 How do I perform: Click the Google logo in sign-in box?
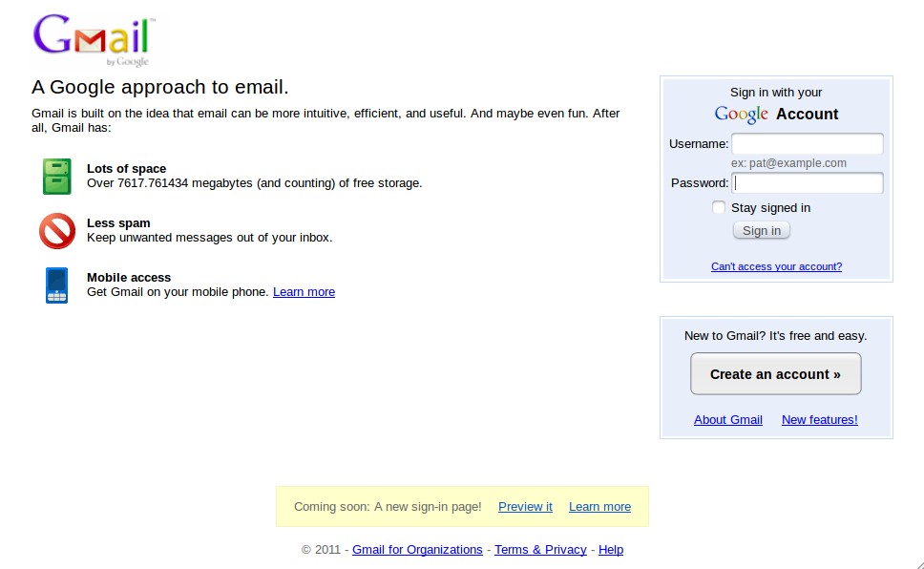(742, 115)
